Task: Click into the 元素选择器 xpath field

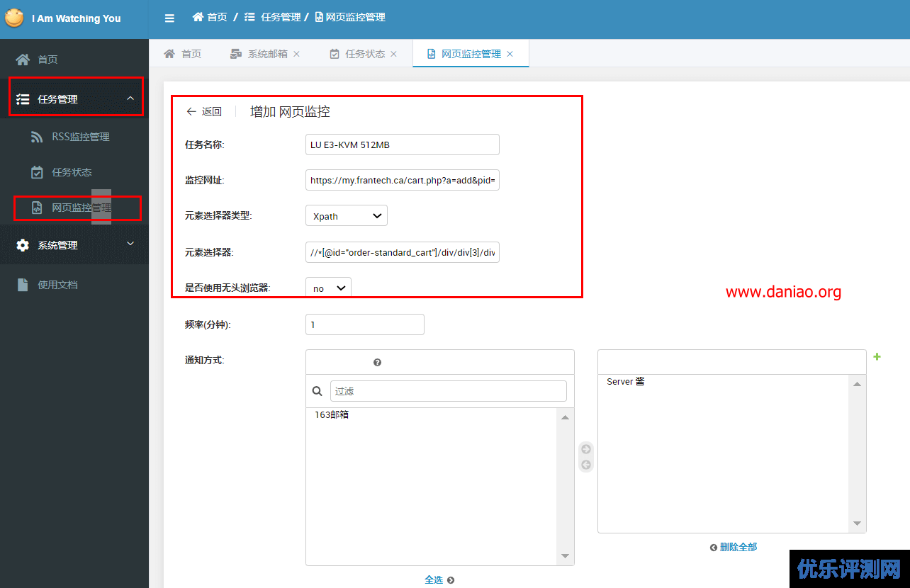Action: point(403,252)
